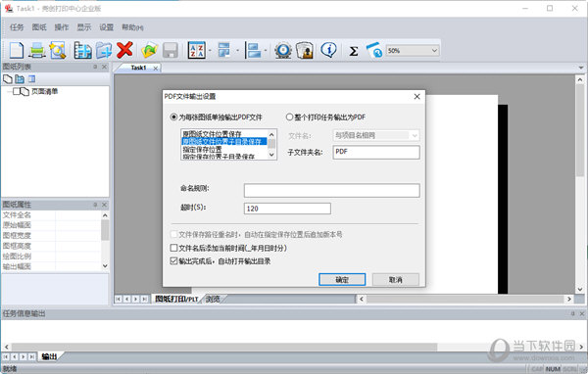Select the 绘图比例 property row
This screenshot has width=588, height=374.
[x=51, y=257]
